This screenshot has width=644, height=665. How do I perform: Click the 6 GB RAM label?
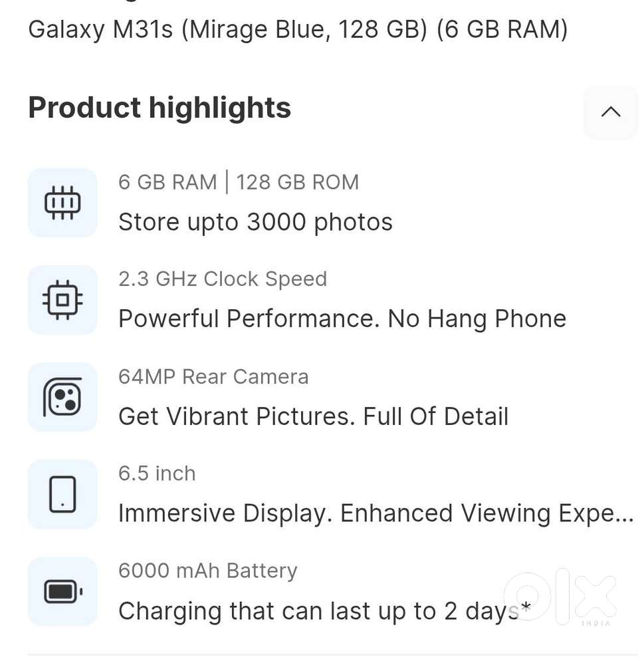coord(167,182)
